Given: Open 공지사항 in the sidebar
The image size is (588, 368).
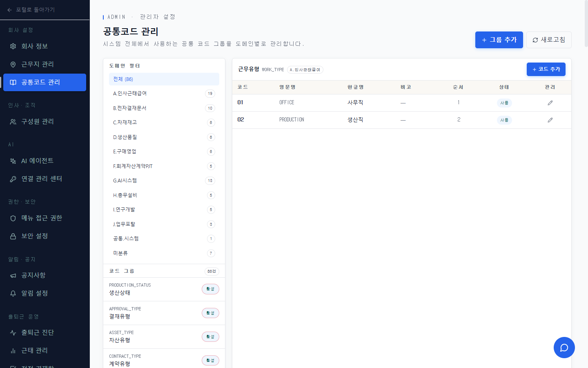Looking at the screenshot, I should click(45, 275).
